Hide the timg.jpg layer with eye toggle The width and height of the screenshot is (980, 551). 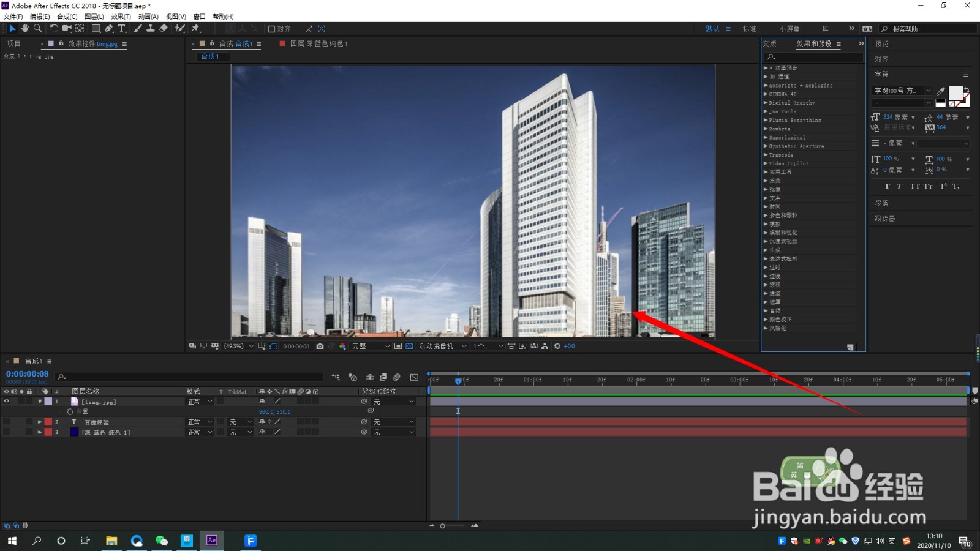click(x=7, y=402)
